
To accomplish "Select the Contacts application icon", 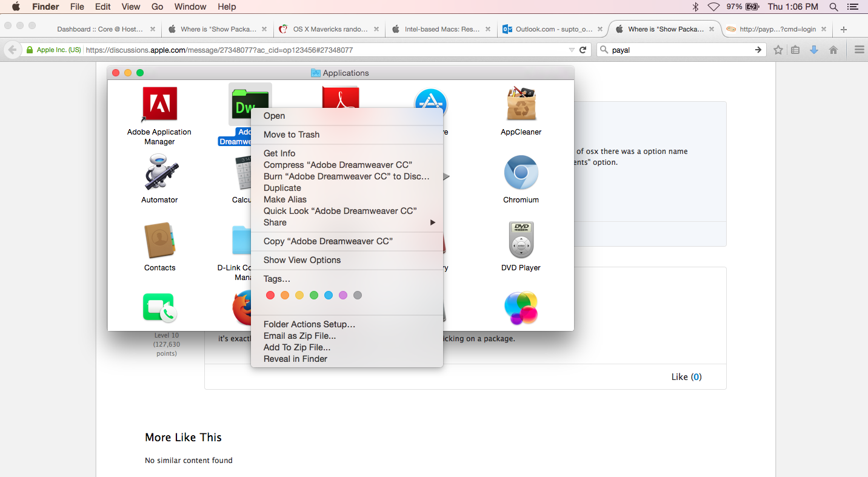I will tap(159, 240).
